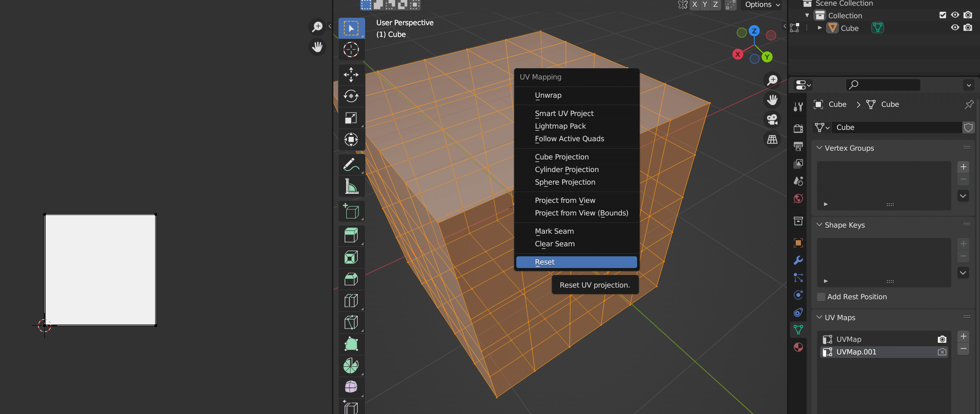980x414 pixels.
Task: Click the Z axis gizmo handle
Action: [x=754, y=31]
